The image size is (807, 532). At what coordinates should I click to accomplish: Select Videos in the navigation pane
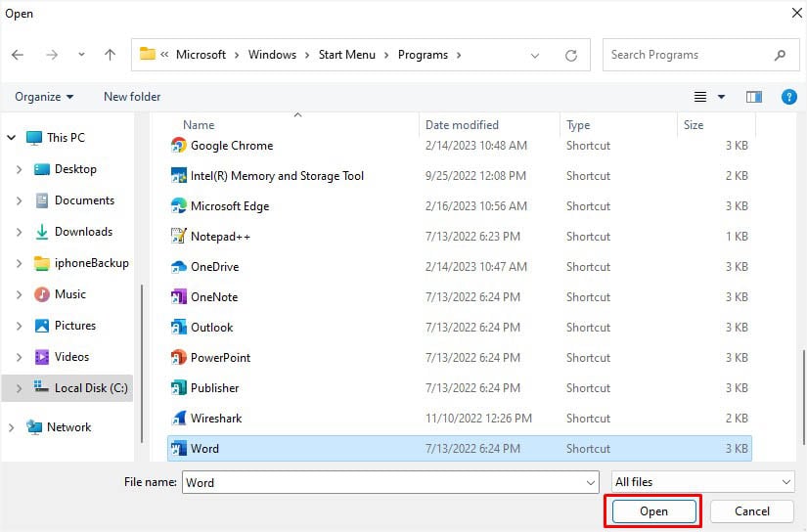(71, 357)
